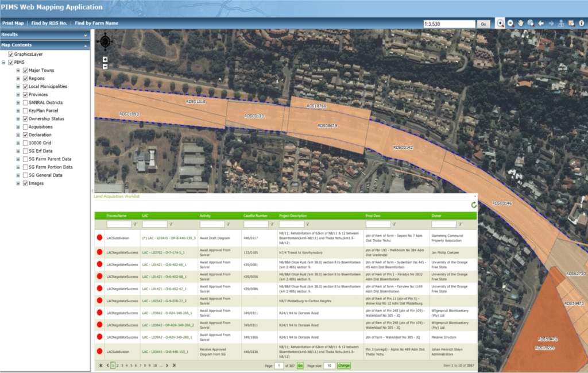Activate the Pan hand tool
The height and width of the screenshot is (373, 588).
[x=521, y=23]
